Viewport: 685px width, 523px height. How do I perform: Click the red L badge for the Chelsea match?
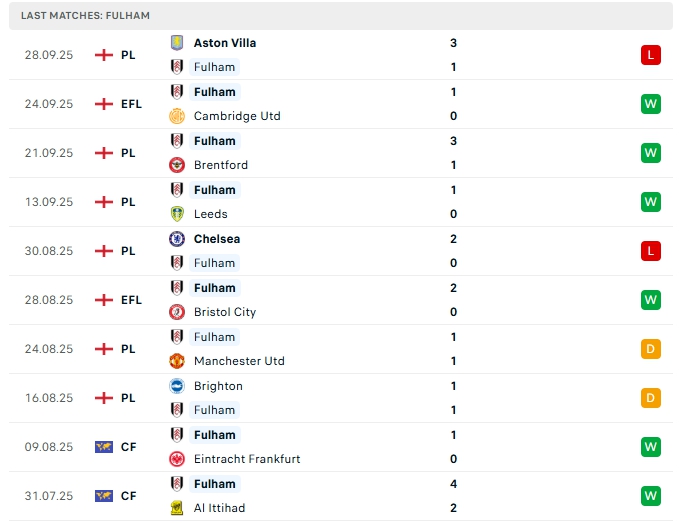[651, 251]
